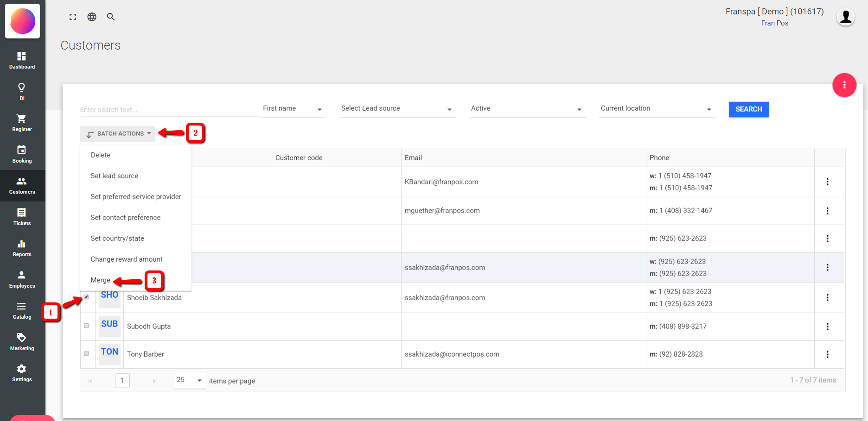Open the Current location dropdown
The height and width of the screenshot is (421, 868).
click(x=657, y=109)
